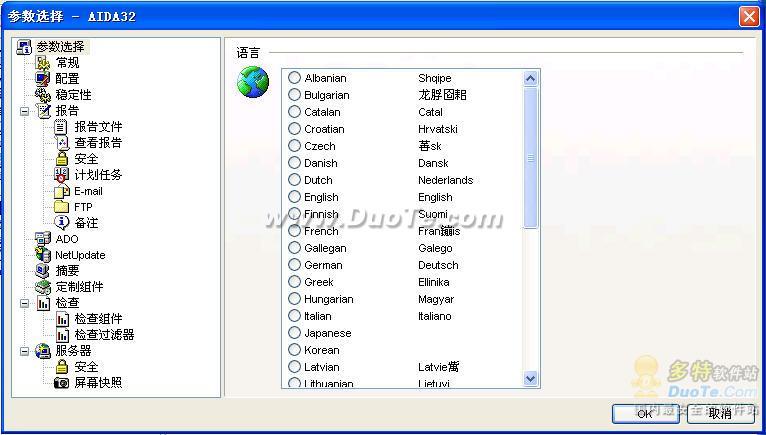This screenshot has width=766, height=435.
Task: Pick the English language radio
Action: coord(294,196)
